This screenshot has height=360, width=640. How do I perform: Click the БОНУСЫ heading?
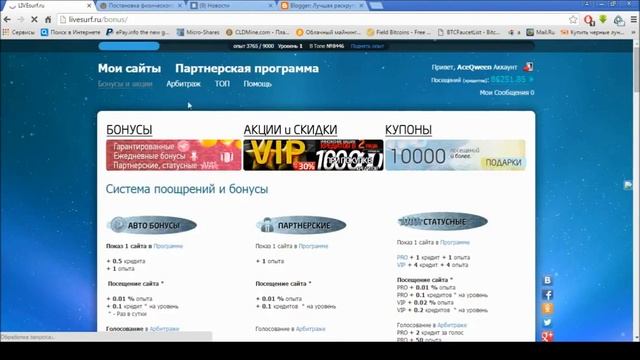[x=129, y=129]
